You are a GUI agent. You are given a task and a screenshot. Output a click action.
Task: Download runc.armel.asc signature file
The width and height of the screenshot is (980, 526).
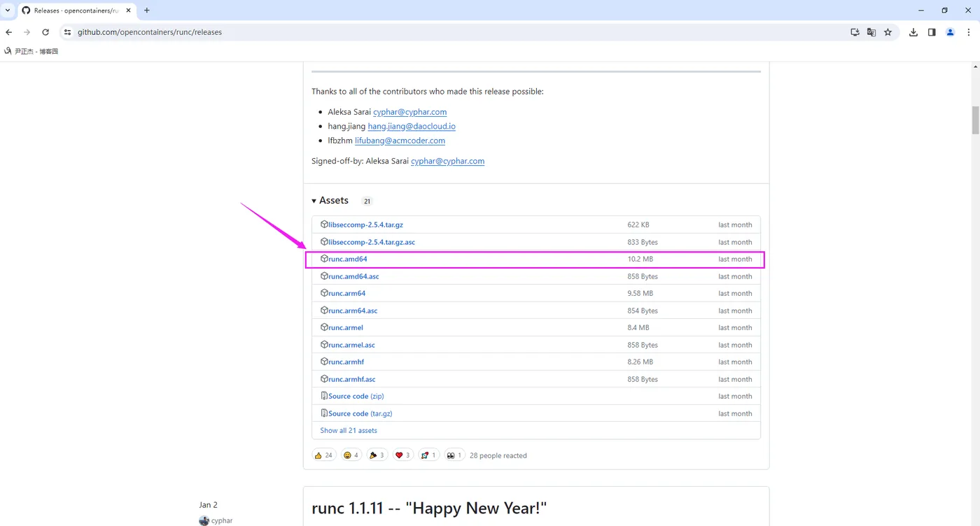[351, 345]
